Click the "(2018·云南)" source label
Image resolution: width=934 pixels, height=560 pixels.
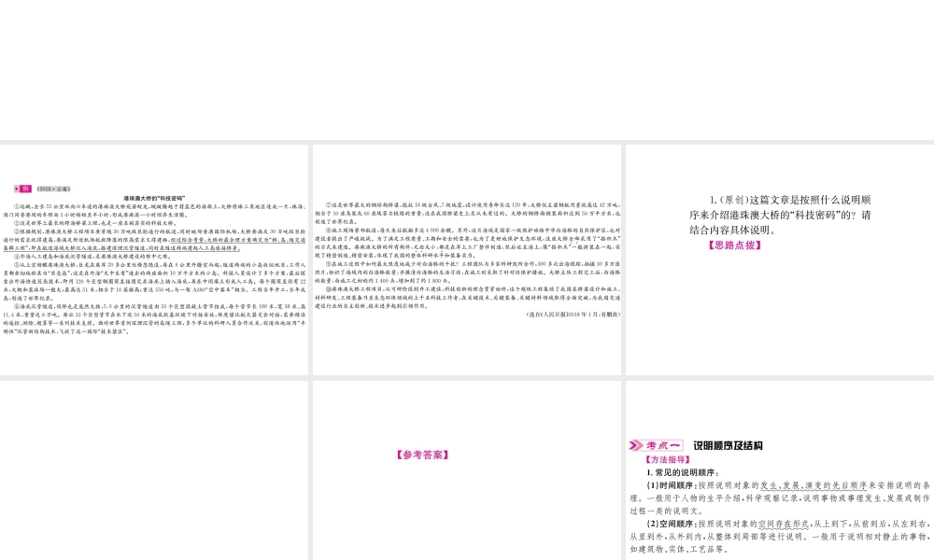point(53,189)
